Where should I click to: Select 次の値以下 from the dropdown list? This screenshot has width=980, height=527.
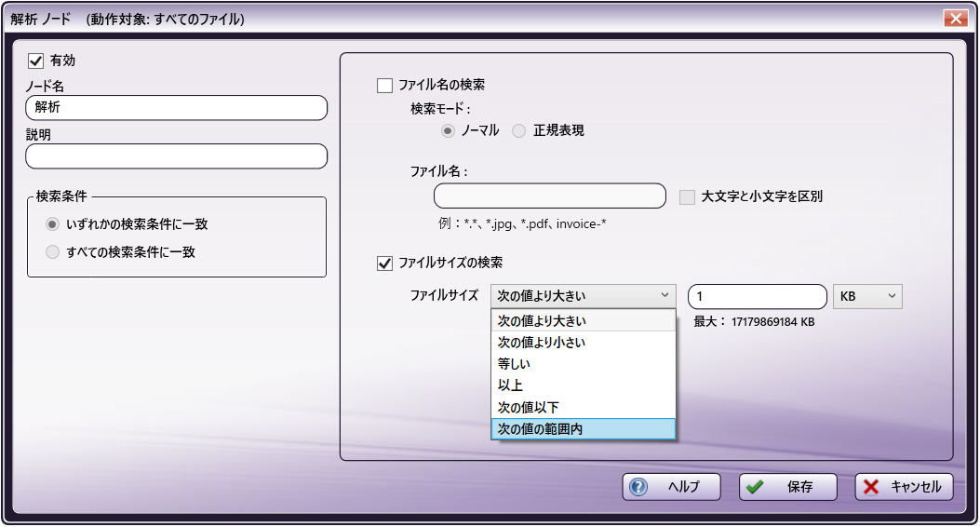[584, 408]
